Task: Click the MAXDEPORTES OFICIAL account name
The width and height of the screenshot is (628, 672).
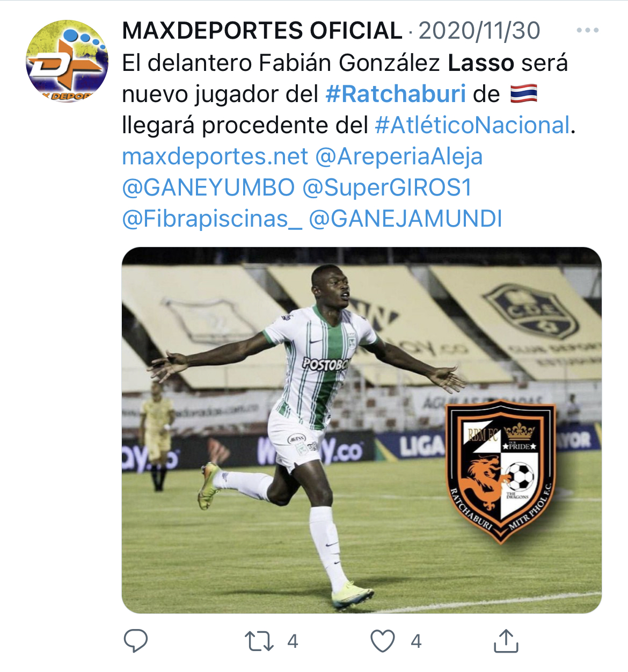Action: pyautogui.click(x=262, y=31)
